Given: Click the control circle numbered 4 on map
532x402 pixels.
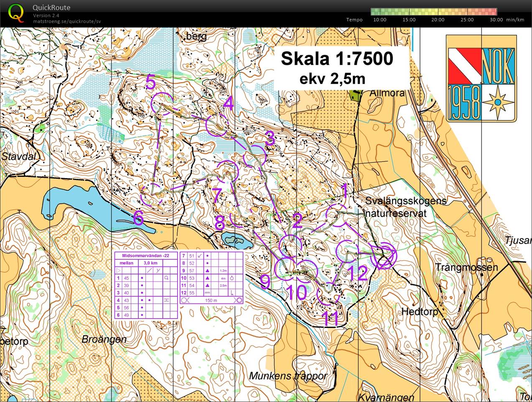Looking at the screenshot, I should point(217,125).
